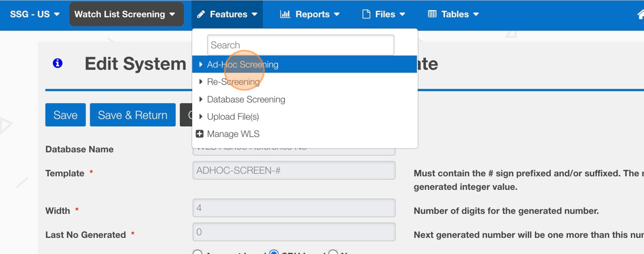This screenshot has height=254, width=644.
Task: Click the file icon next to Files
Action: click(x=366, y=14)
